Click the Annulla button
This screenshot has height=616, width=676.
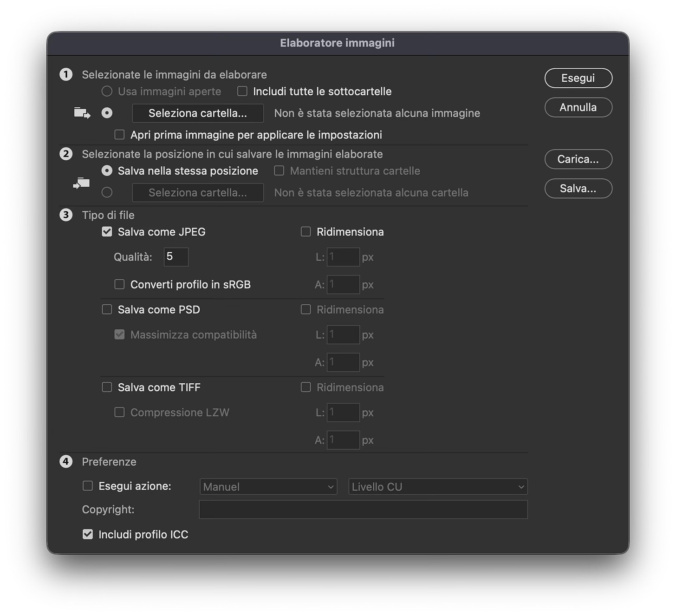(x=578, y=107)
